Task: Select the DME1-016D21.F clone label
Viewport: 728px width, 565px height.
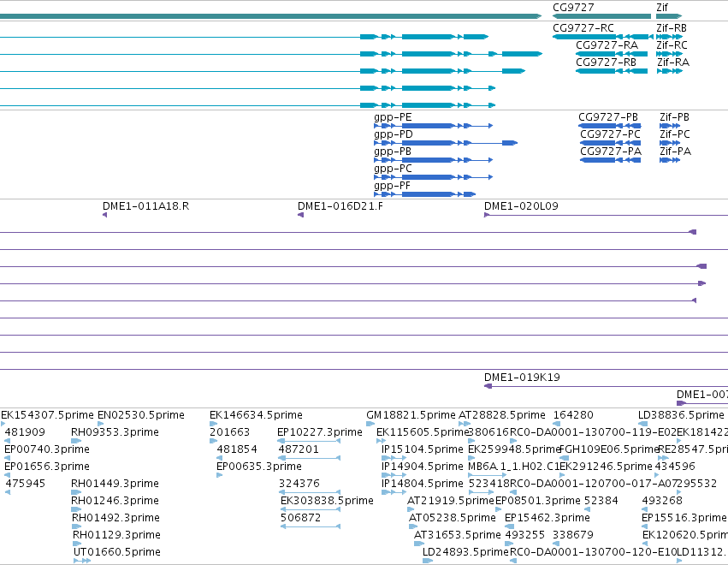Action: pos(340,206)
